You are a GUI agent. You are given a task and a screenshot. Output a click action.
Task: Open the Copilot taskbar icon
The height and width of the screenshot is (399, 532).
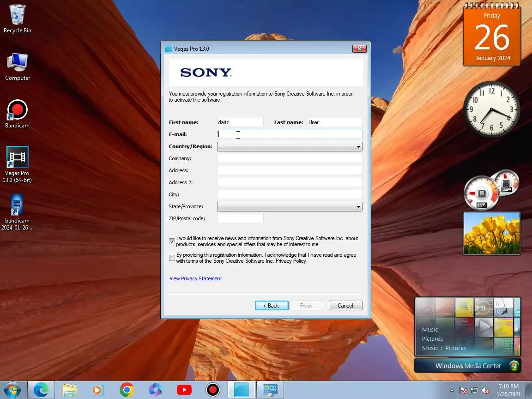155,390
